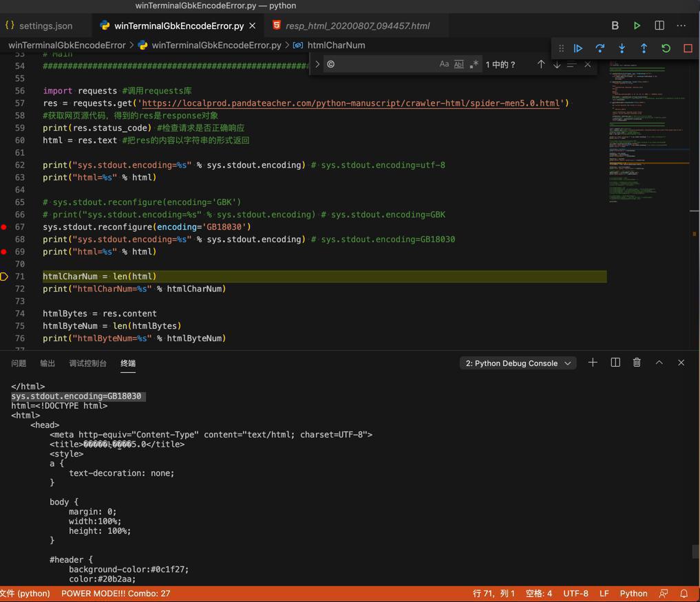Open the 调试控制台 panel tab
Viewport: 700px width, 602px height.
tap(87, 363)
